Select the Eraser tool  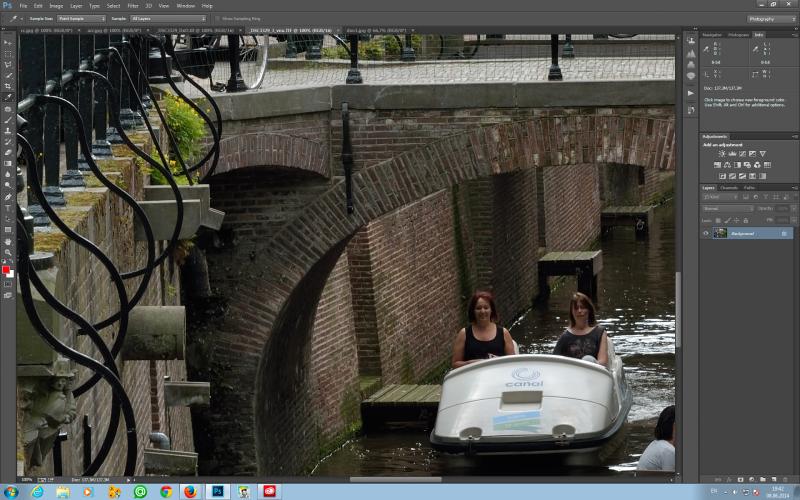coord(8,153)
